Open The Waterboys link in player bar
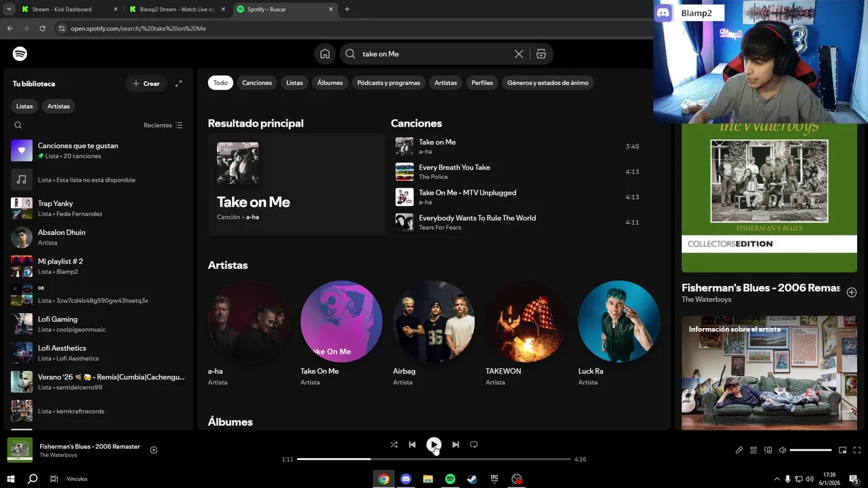The width and height of the screenshot is (868, 488). coord(58,455)
